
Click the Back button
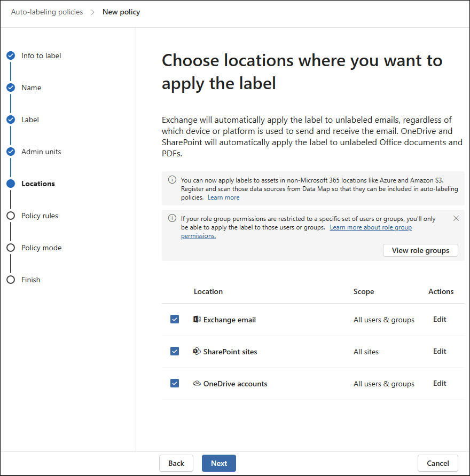176,463
